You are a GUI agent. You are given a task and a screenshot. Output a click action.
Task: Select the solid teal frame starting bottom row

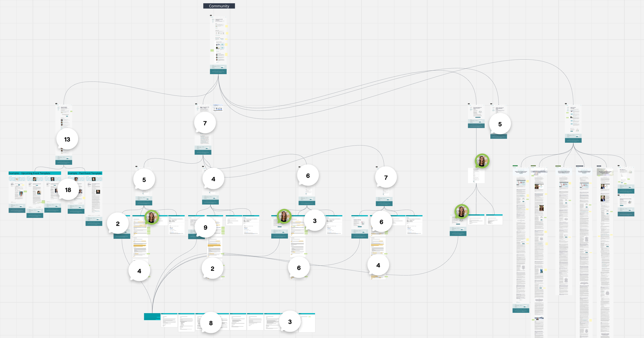[x=152, y=317]
